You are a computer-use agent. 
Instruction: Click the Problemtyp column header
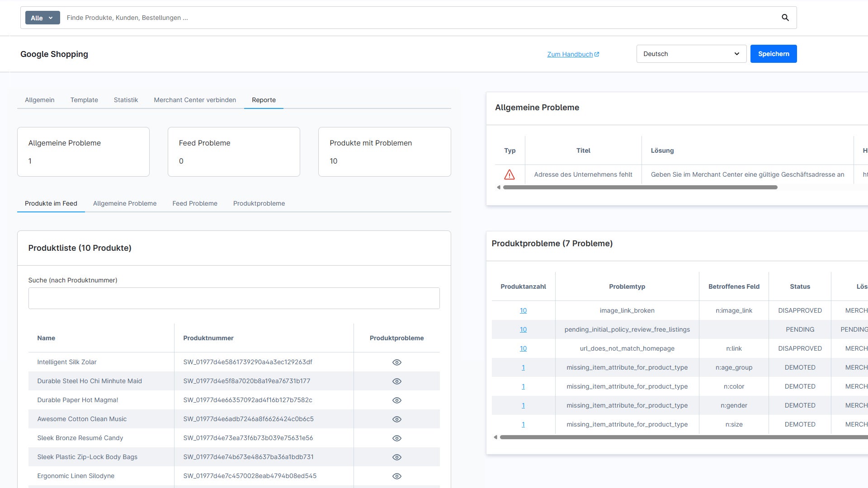pos(627,286)
